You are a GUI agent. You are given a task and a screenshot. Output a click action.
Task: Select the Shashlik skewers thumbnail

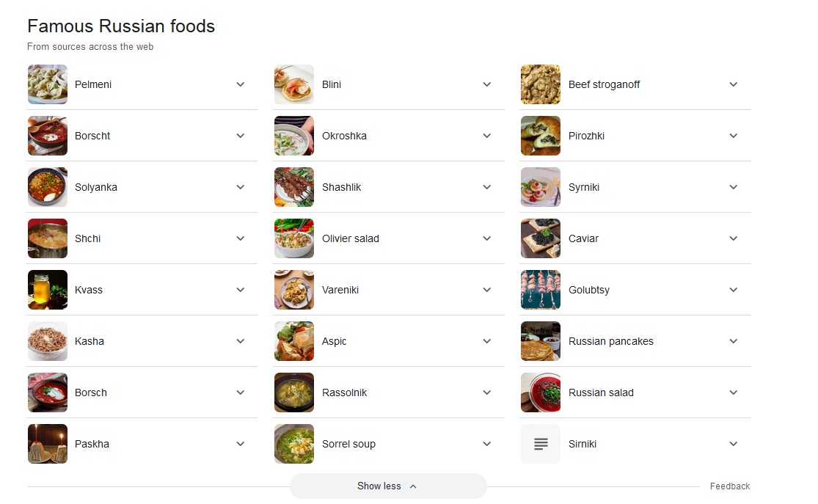(294, 187)
